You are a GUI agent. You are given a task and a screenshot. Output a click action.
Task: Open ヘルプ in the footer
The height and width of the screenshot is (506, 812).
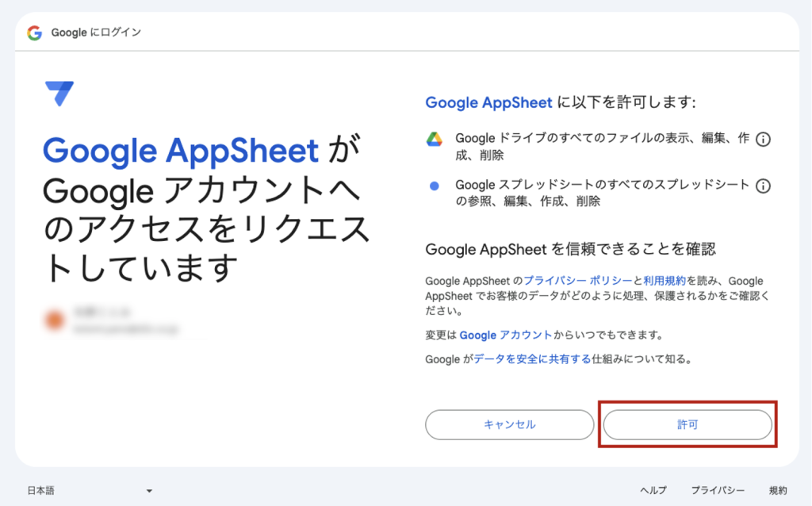[653, 491]
